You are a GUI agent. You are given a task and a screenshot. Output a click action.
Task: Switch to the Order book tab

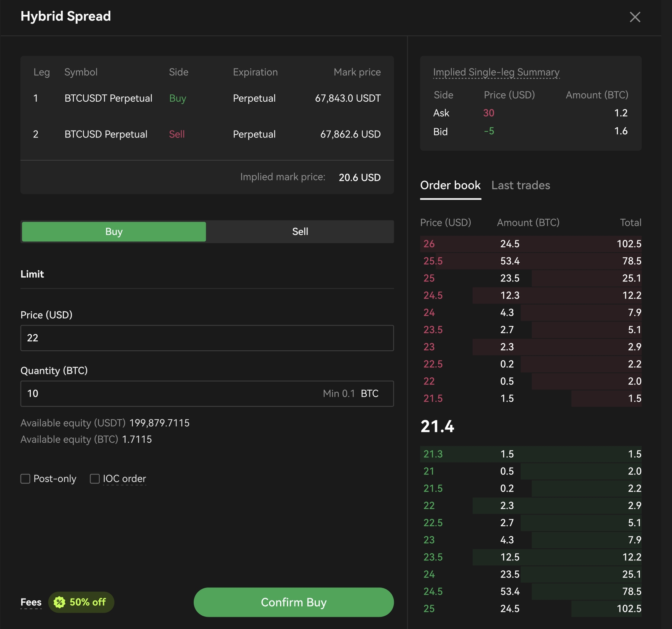point(450,185)
